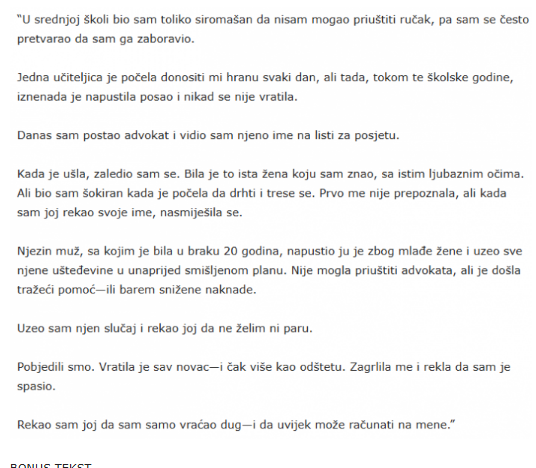The image size is (536, 468).
Task: Click the line "Ali bio sam šokiran kada"
Action: click(262, 193)
